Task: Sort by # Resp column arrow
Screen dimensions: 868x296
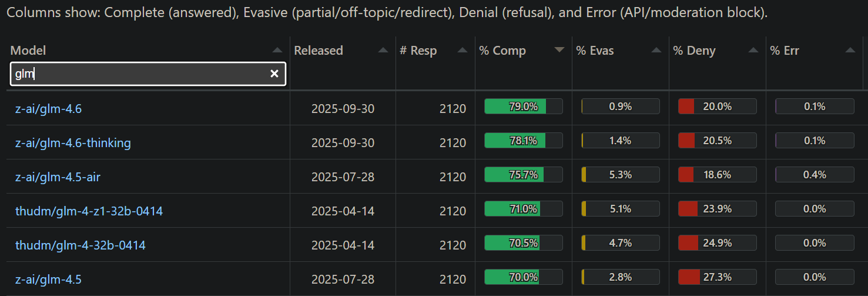Action: pyautogui.click(x=463, y=51)
